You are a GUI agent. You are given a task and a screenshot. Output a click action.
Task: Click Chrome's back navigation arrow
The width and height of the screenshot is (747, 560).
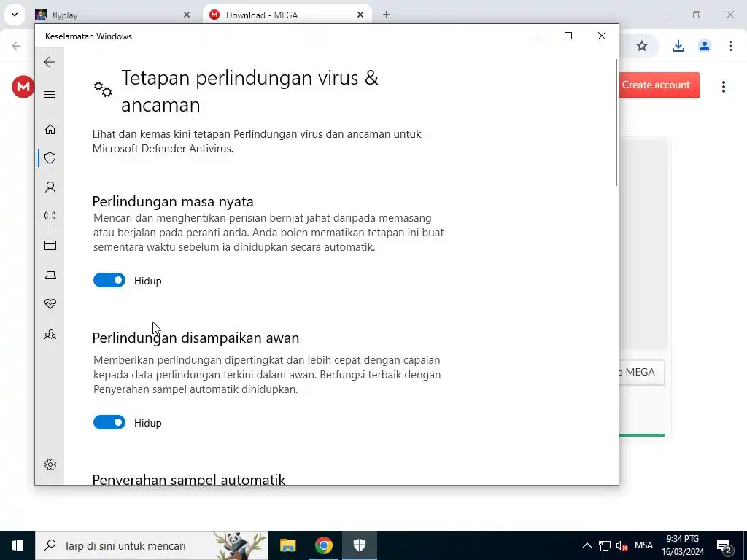(x=16, y=46)
